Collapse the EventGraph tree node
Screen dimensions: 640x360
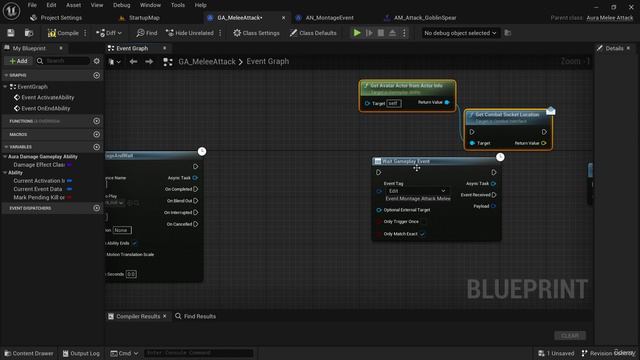click(x=5, y=87)
